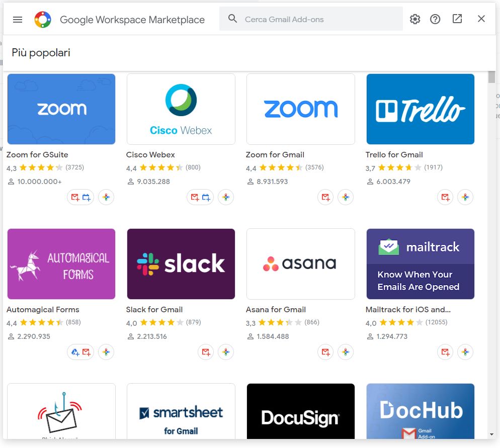Click Mailtrack Workspace add-on badge
The width and height of the screenshot is (500, 448).
[x=465, y=352]
